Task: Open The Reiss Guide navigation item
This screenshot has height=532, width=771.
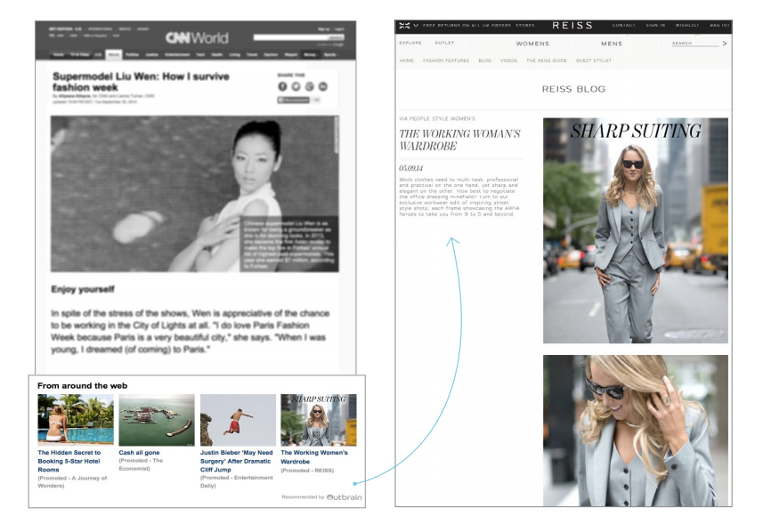Action: 547,60
